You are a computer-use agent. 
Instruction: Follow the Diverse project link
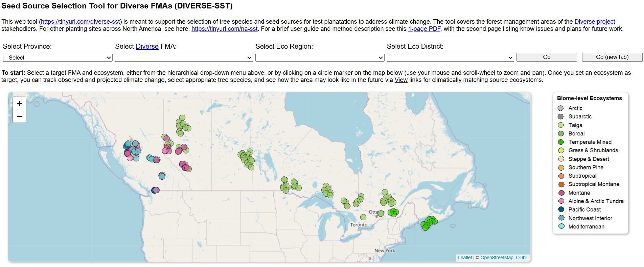coord(594,22)
